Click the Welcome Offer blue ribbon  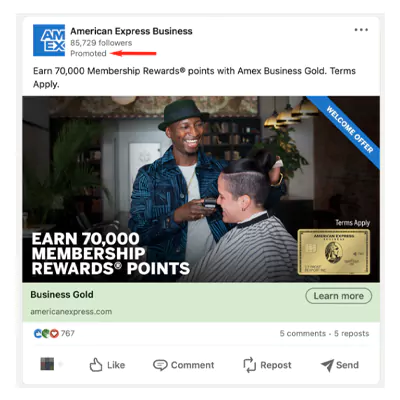click(347, 130)
